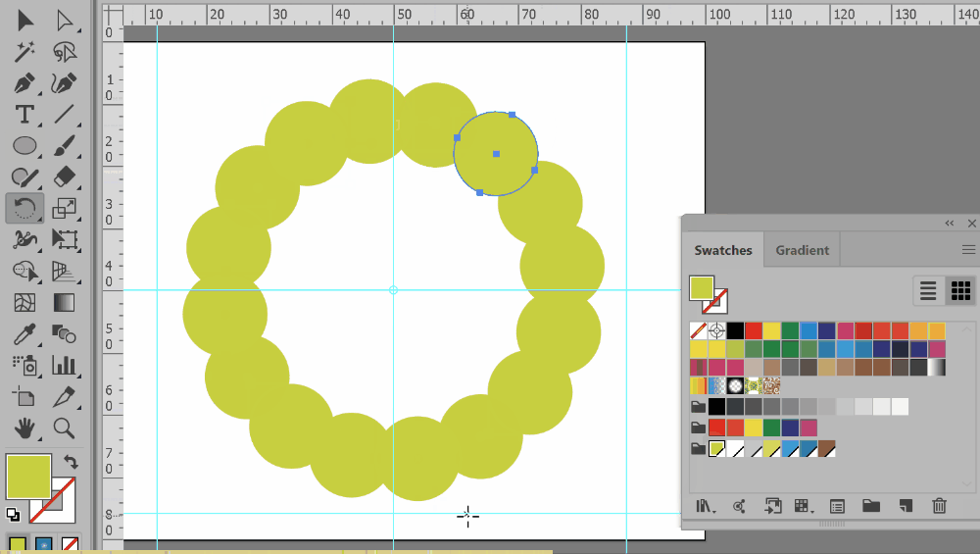The width and height of the screenshot is (980, 554).
Task: Open the Swatch Libraries menu
Action: click(x=706, y=506)
